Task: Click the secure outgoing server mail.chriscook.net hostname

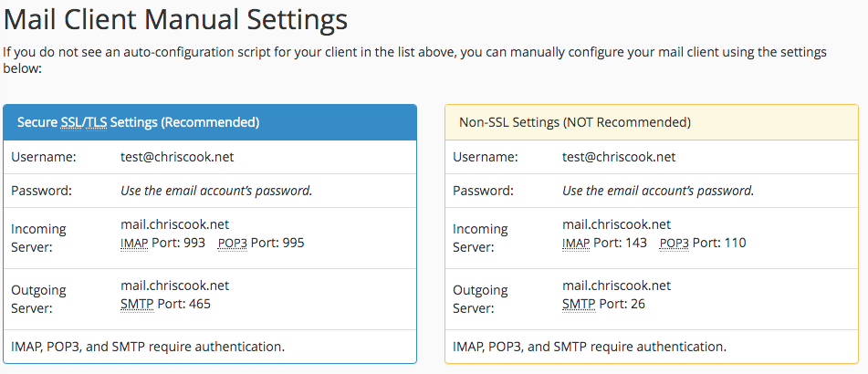Action: [x=174, y=286]
